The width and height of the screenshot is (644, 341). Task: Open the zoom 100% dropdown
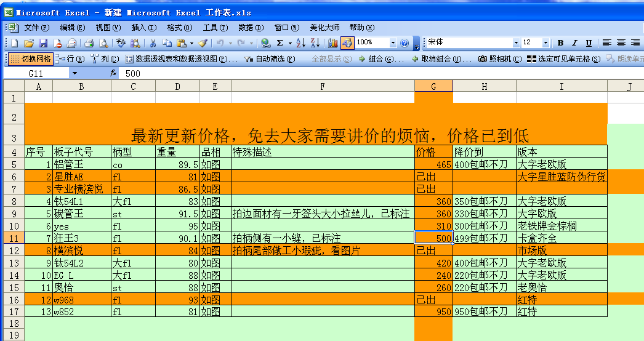coord(393,43)
